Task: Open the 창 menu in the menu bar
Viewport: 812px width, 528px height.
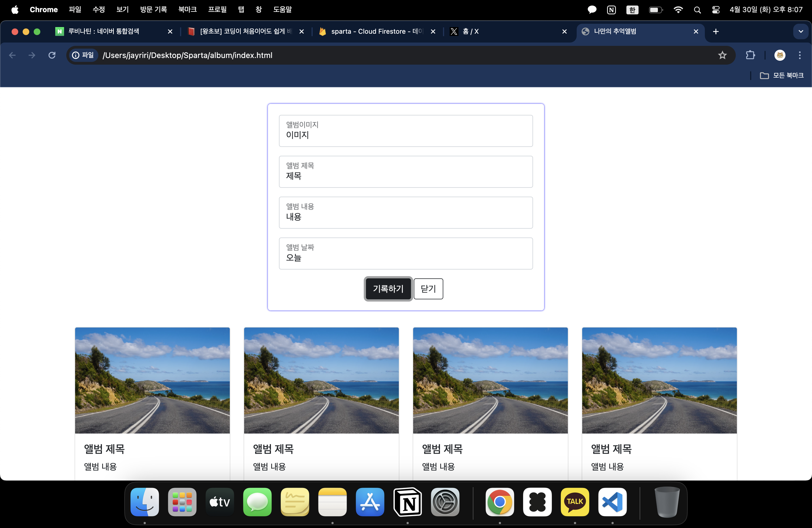Action: click(259, 10)
